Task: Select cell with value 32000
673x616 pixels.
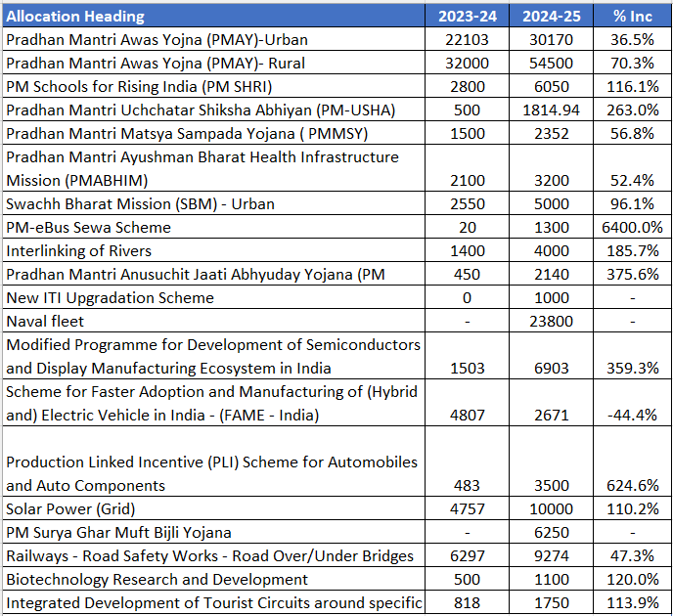Action: 467,63
